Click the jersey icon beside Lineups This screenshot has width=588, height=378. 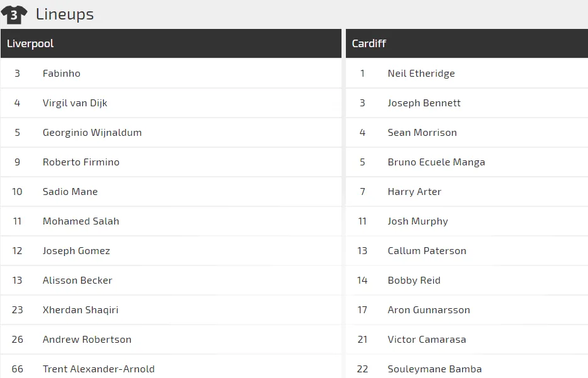point(14,14)
